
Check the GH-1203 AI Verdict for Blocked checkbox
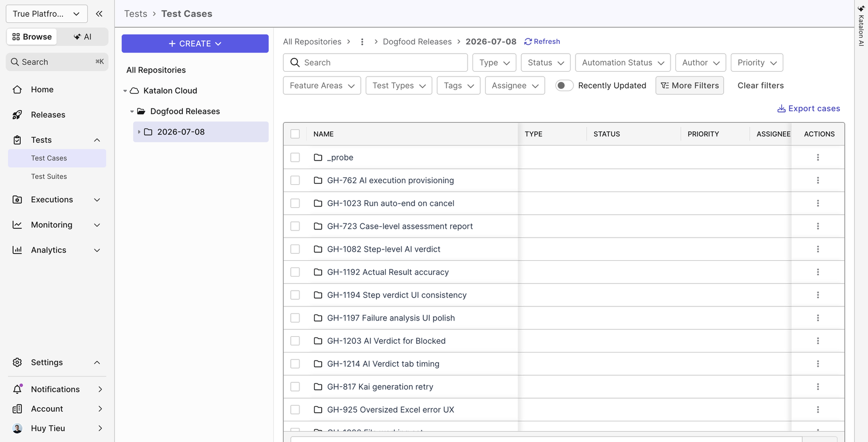point(295,341)
